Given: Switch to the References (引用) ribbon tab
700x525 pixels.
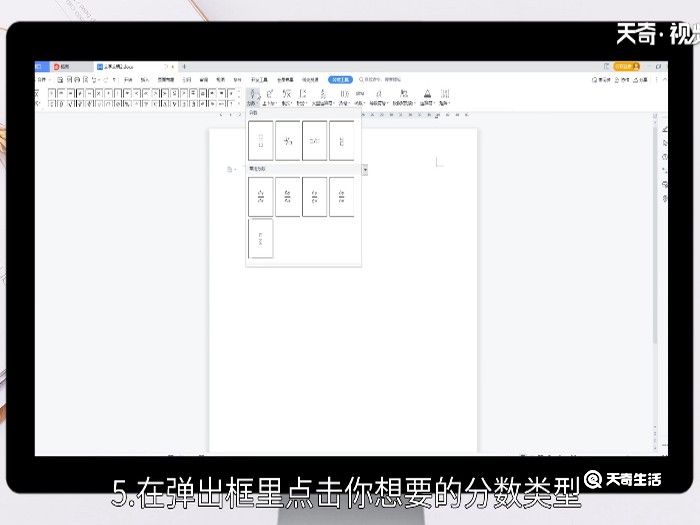Looking at the screenshot, I should pos(187,79).
